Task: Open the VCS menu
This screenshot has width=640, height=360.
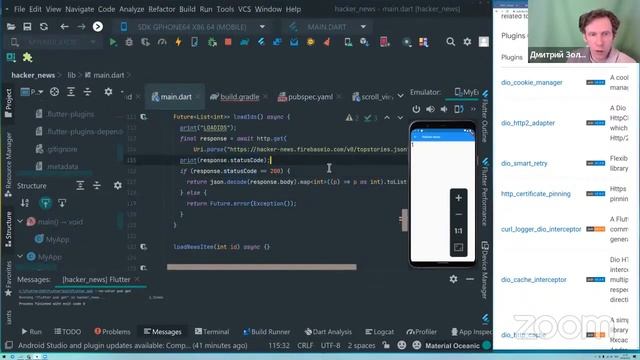Action: pos(244,9)
